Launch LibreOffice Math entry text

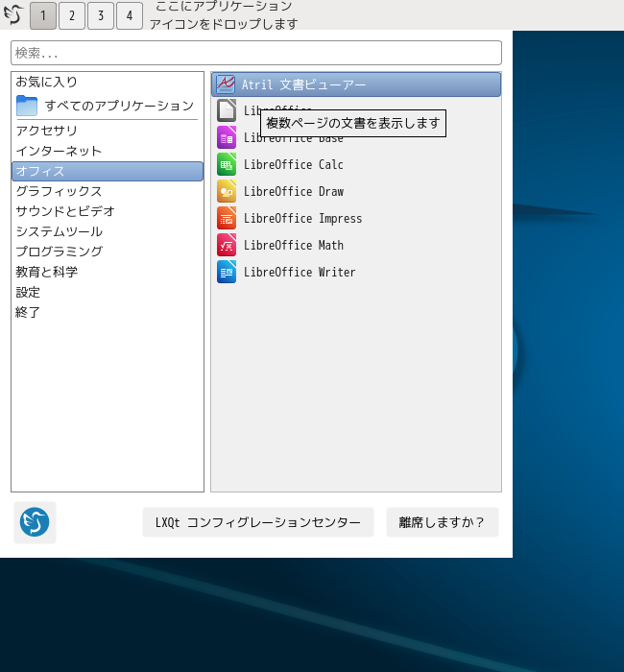[294, 245]
